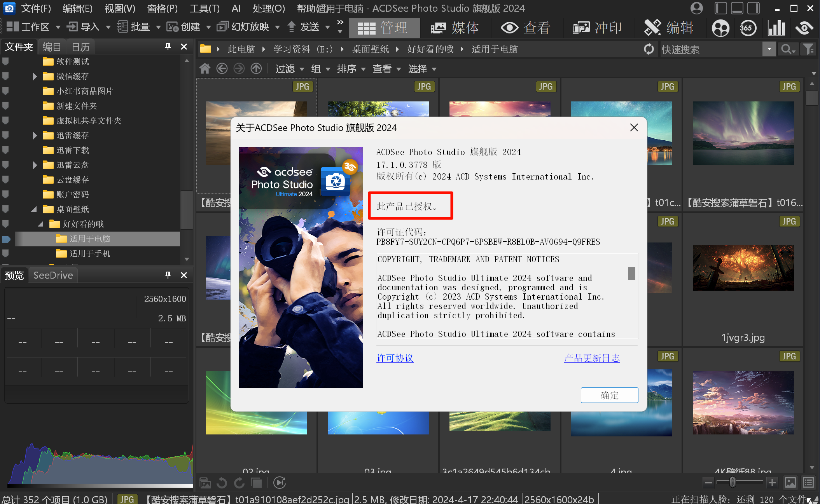Rotate the image left using bottom toolbar icon
820x504 pixels.
pos(222,483)
